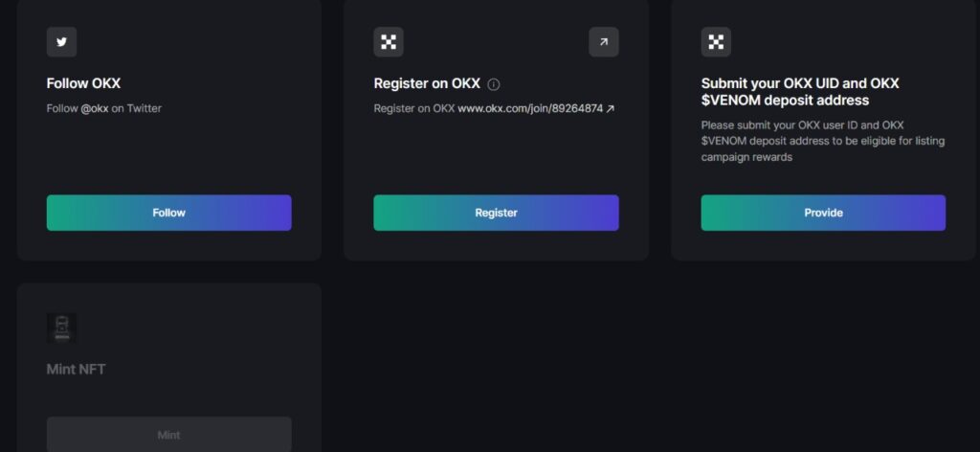Click the Mint NFT title

77,369
